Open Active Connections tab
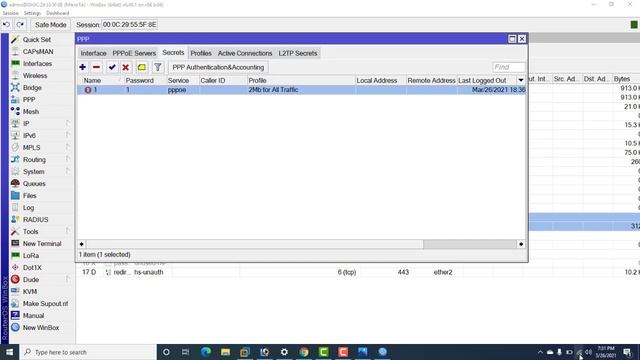The width and height of the screenshot is (640, 360). 244,53
